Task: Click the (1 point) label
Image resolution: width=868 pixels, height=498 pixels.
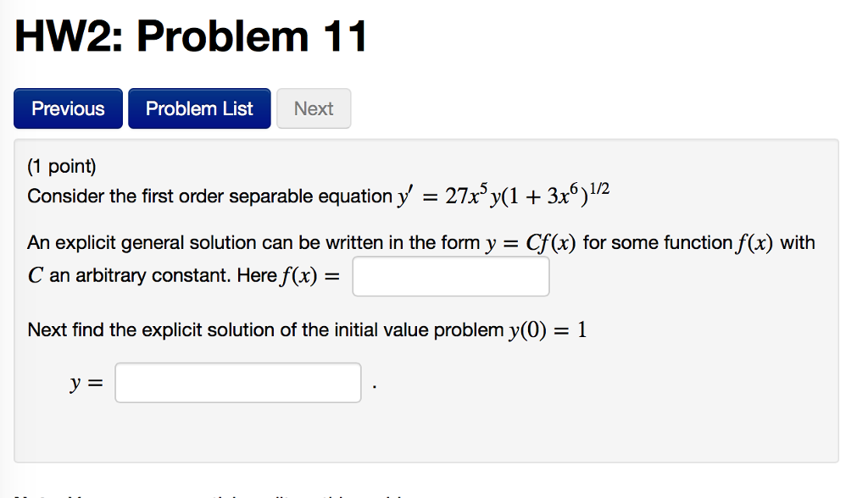Action: pyautogui.click(x=62, y=167)
